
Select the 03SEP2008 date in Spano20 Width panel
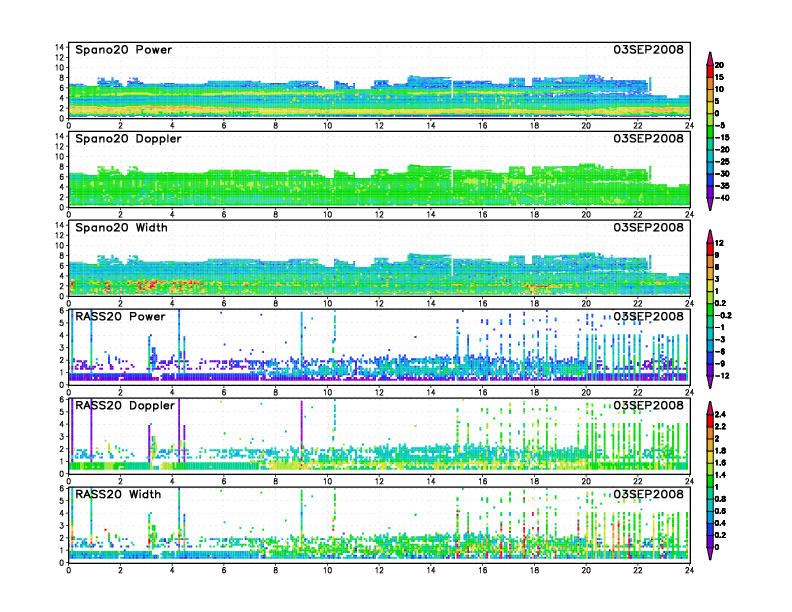pyautogui.click(x=649, y=227)
